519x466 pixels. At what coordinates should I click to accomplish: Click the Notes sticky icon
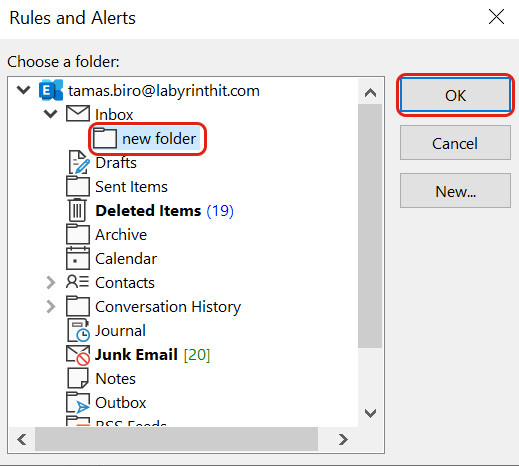(78, 378)
